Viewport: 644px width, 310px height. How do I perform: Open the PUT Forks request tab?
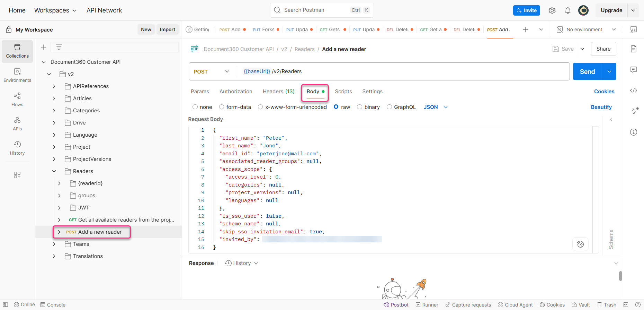pyautogui.click(x=266, y=29)
